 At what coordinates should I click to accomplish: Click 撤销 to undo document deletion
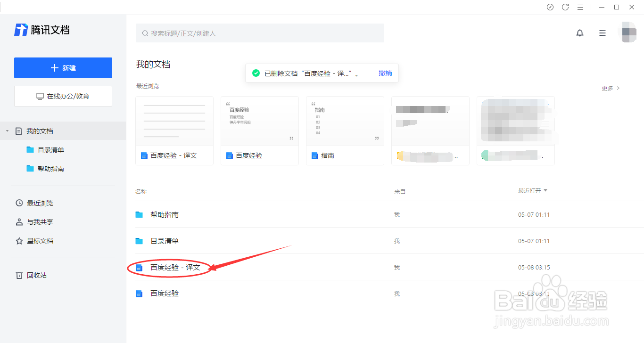pos(385,73)
